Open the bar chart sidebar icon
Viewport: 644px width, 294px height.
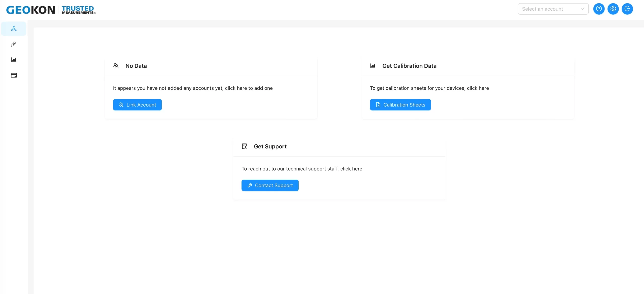pos(14,60)
